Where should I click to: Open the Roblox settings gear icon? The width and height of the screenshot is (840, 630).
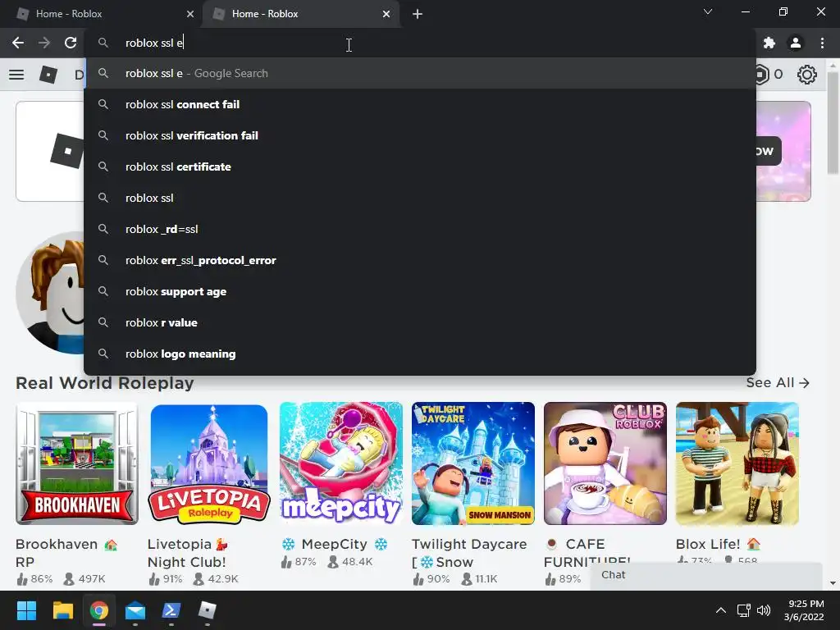tap(807, 75)
